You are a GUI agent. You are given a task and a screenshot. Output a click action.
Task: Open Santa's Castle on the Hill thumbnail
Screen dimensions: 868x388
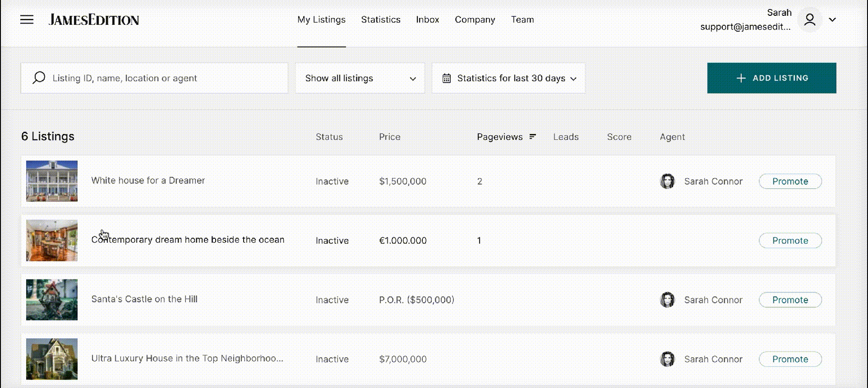pos(52,299)
